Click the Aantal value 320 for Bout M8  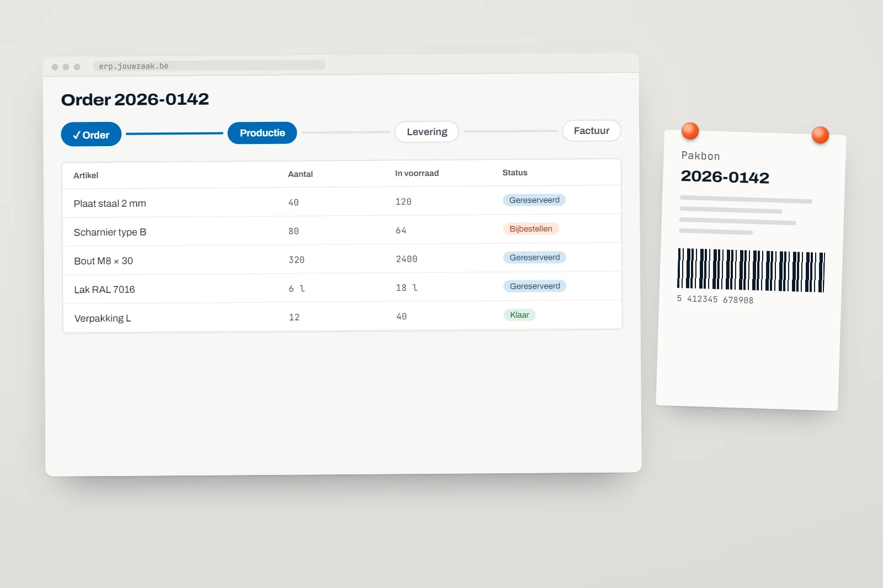[296, 260]
